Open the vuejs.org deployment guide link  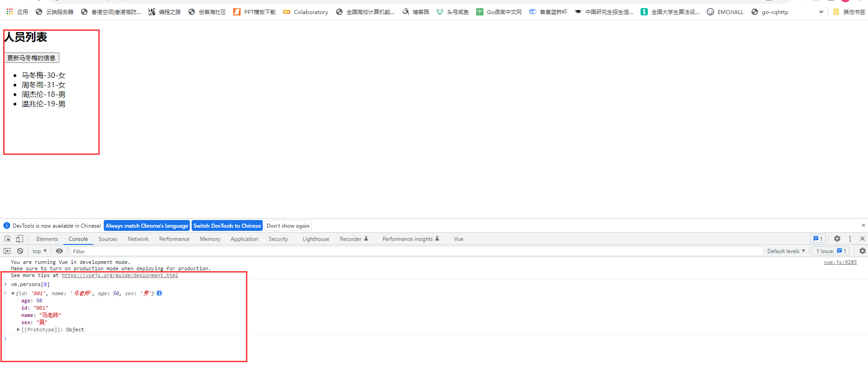pos(120,275)
